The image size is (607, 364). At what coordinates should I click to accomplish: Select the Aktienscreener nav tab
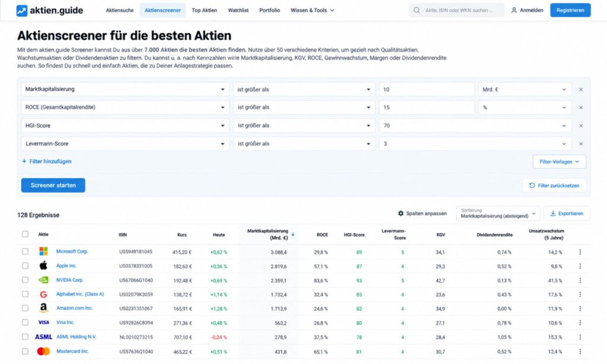pos(162,11)
